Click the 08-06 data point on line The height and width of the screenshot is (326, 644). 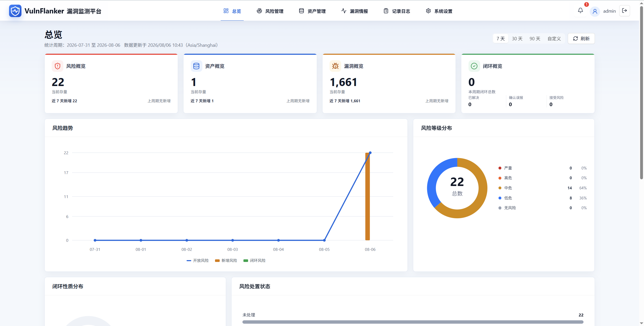[370, 153]
